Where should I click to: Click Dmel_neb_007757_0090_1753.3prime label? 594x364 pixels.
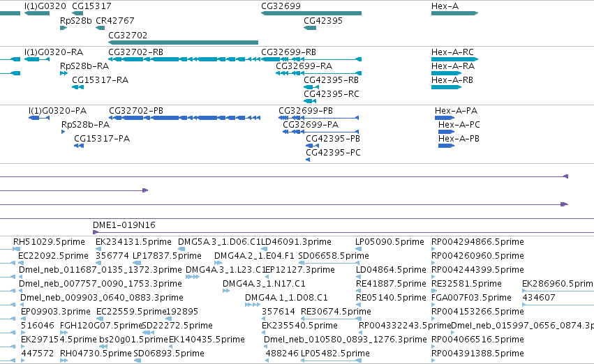point(101,284)
